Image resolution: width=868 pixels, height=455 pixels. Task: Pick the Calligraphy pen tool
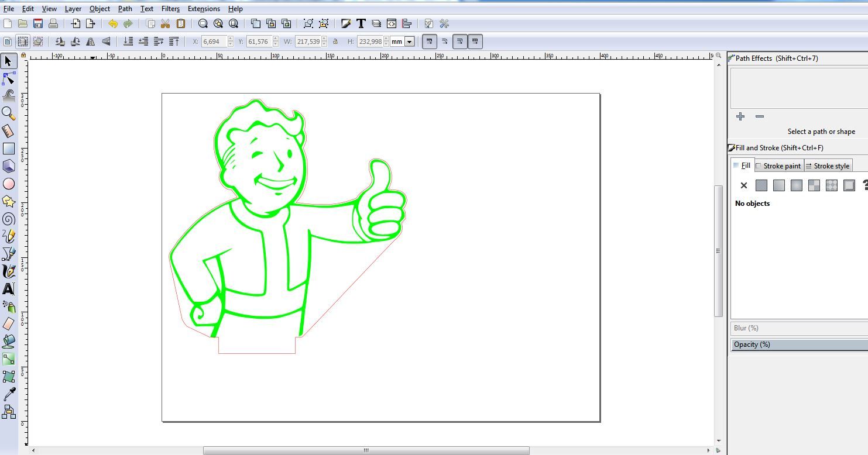point(9,271)
